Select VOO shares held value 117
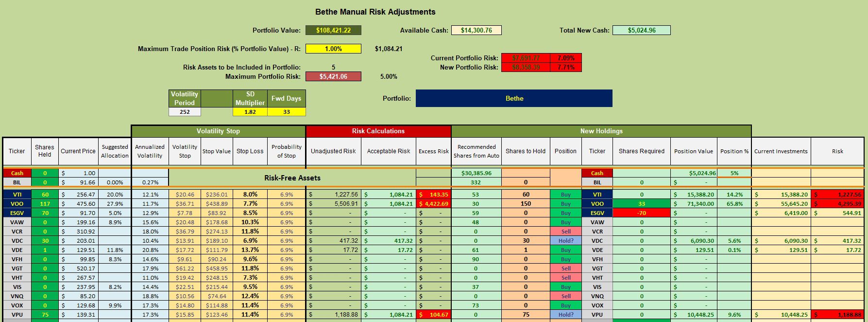 pyautogui.click(x=45, y=204)
